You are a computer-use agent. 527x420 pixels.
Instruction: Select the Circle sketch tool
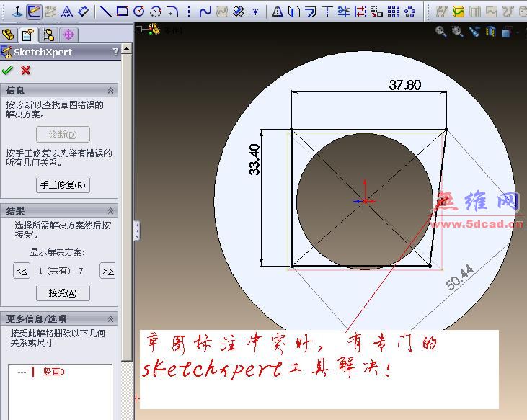click(139, 12)
